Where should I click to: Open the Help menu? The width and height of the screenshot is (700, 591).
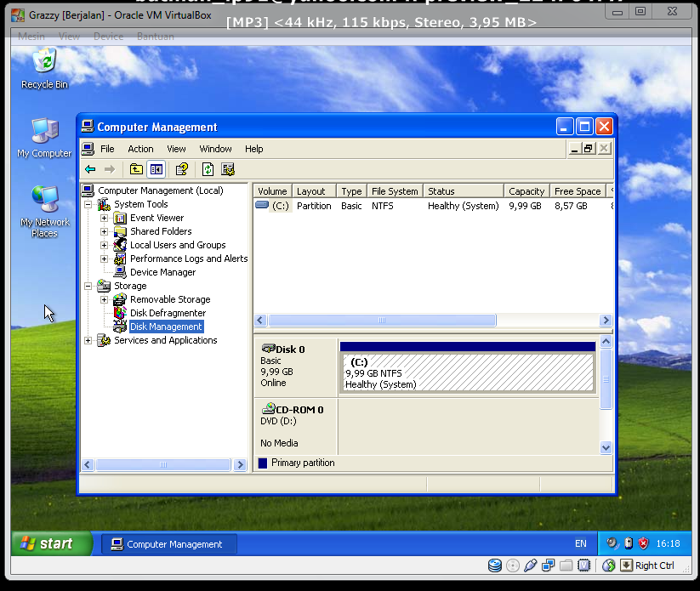pos(253,149)
